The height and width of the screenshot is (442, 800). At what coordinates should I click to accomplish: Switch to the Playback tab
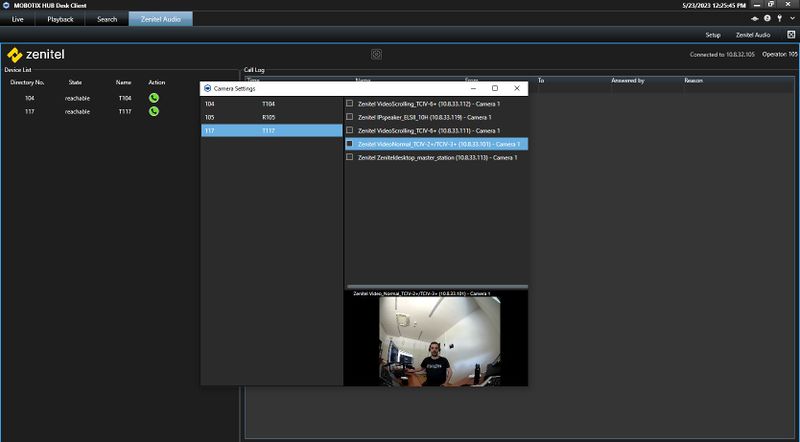point(60,19)
